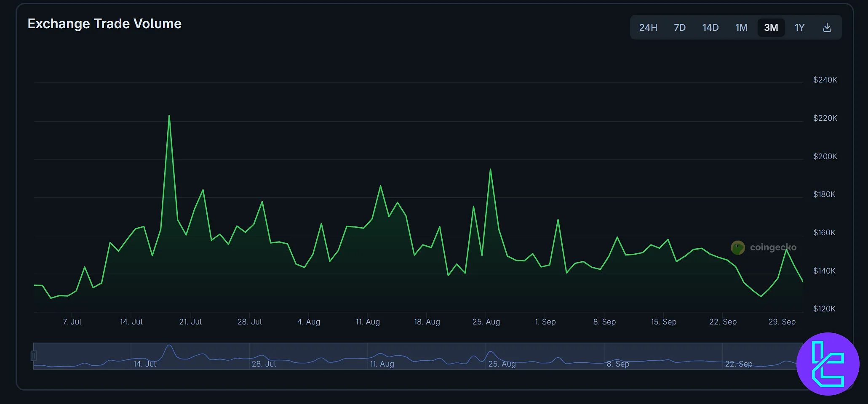The width and height of the screenshot is (868, 404).
Task: Select the 24H time range
Action: 648,28
